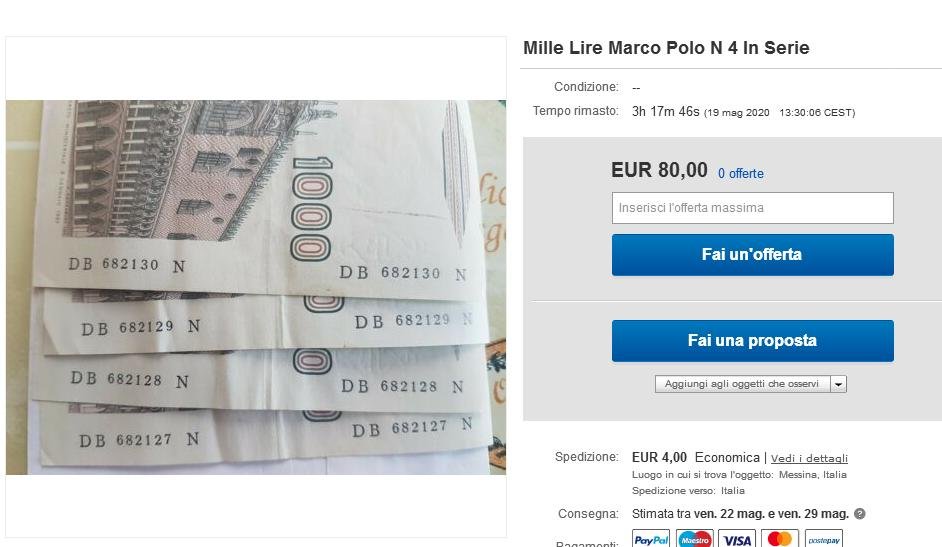Screen dimensions: 942x547
Task: Click the PayPal payment icon
Action: tap(651, 539)
